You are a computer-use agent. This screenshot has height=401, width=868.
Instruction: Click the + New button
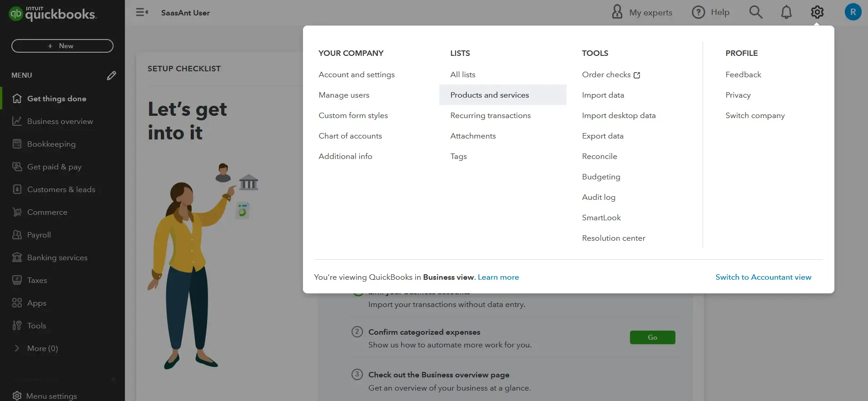click(x=62, y=46)
